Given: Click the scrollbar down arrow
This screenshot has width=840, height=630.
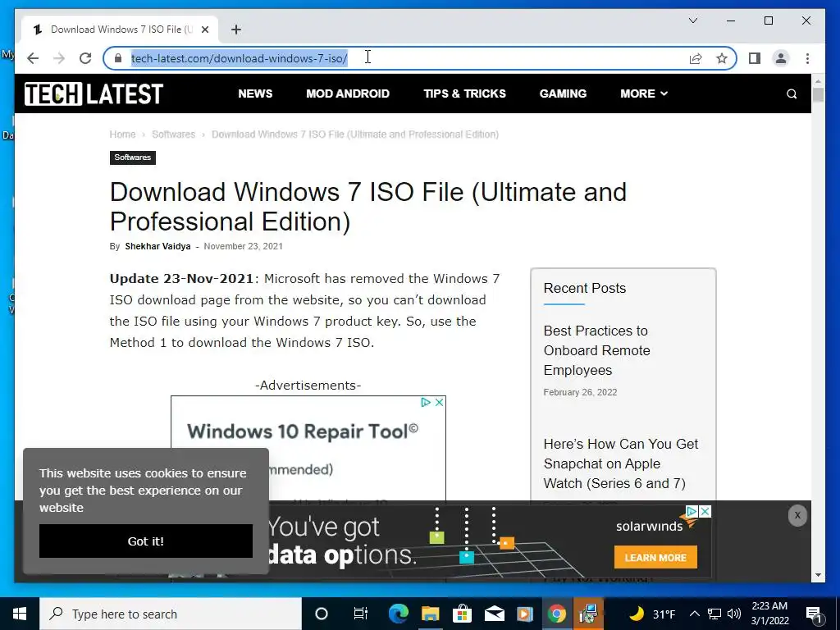Looking at the screenshot, I should (818, 575).
